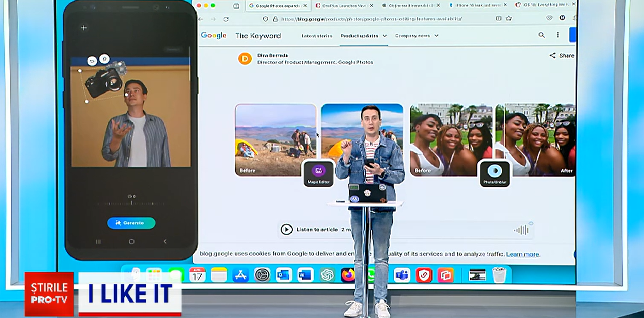Viewport: 644px width, 318px height.
Task: Open ChatGPT from the dock
Action: (x=327, y=275)
